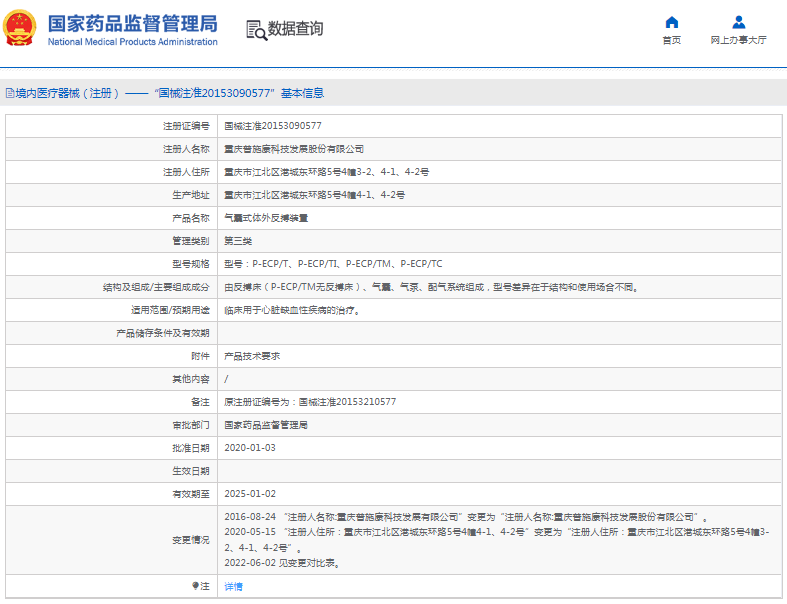The image size is (787, 604).
Task: Open the 详情 details link
Action: tap(233, 586)
